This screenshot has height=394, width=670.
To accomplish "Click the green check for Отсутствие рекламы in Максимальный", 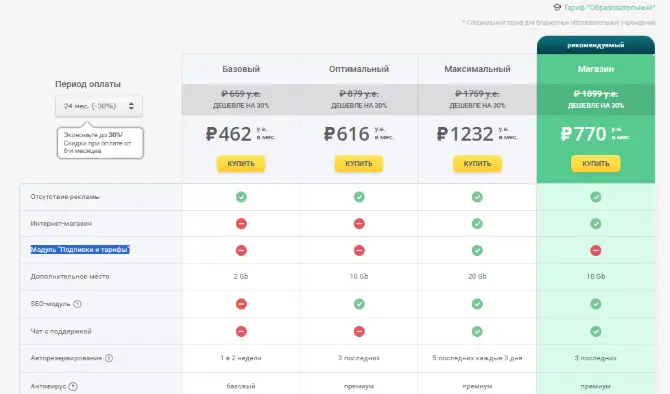I will [x=477, y=197].
